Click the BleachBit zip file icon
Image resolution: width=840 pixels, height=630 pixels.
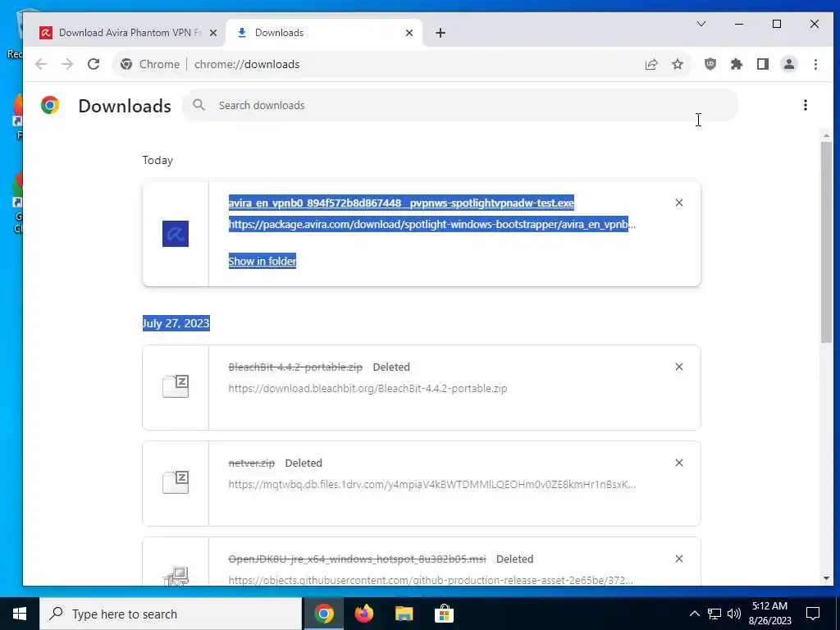176,386
